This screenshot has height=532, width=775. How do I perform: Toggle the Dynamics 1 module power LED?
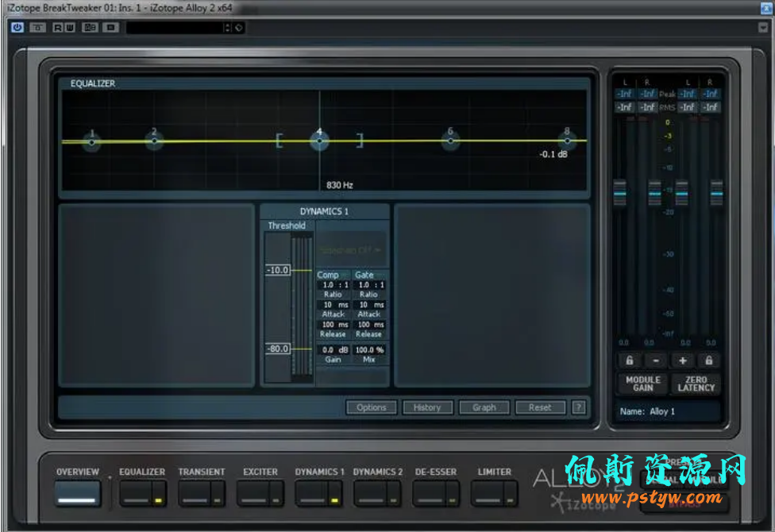[334, 500]
